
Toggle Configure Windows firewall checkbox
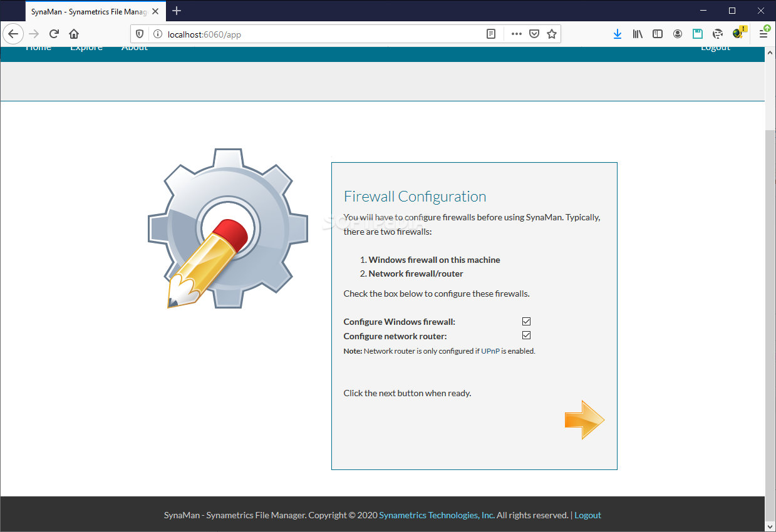click(526, 321)
